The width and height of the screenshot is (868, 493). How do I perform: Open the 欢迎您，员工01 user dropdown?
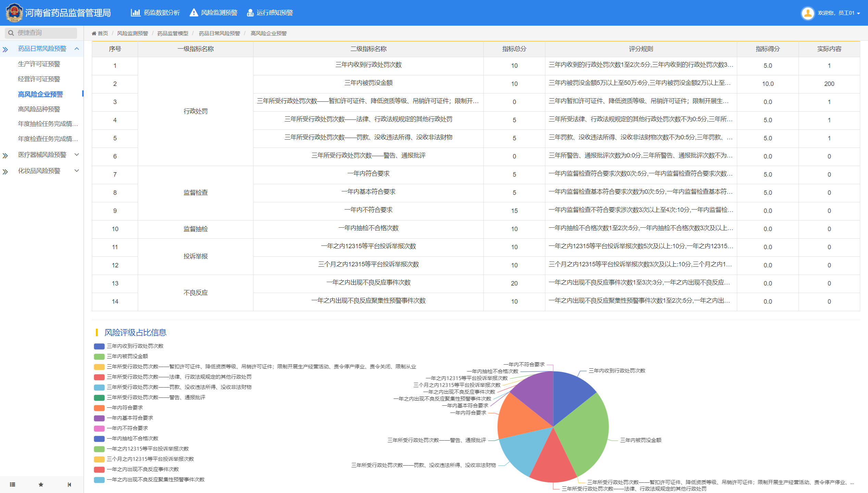pyautogui.click(x=839, y=13)
